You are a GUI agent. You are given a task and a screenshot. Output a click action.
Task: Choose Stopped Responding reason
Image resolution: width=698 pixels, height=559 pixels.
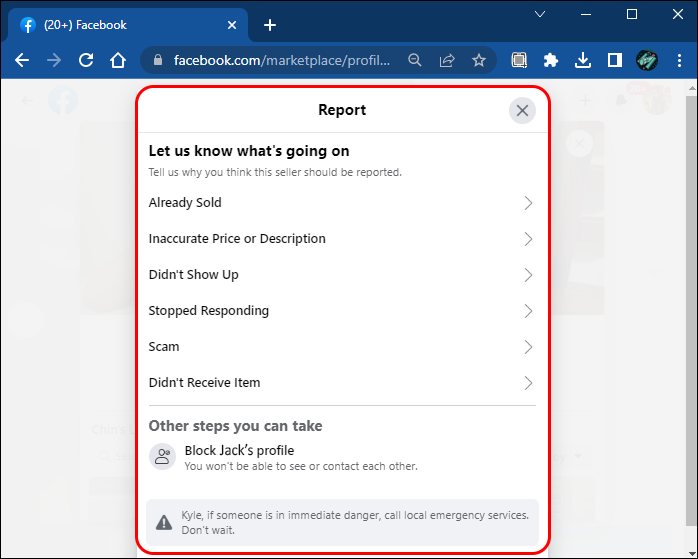(x=209, y=311)
